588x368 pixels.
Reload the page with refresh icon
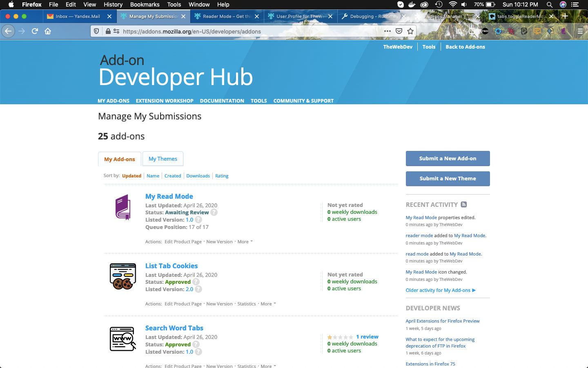[x=35, y=31]
